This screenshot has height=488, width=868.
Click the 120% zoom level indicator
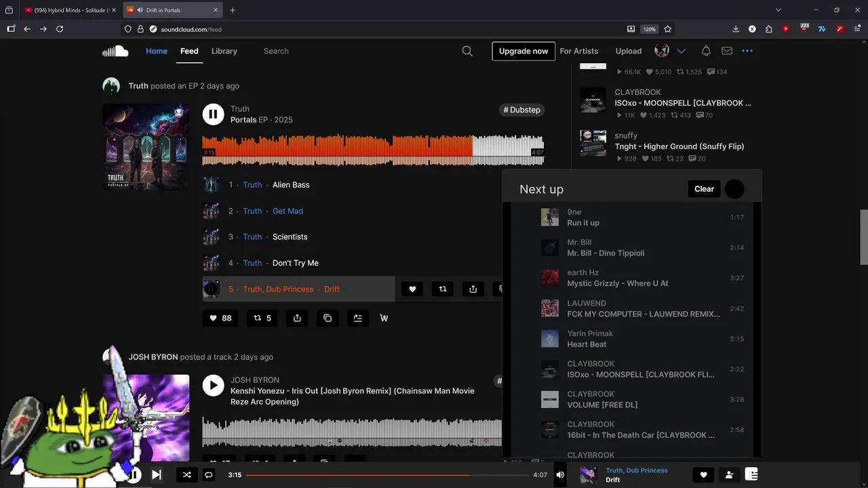click(650, 29)
